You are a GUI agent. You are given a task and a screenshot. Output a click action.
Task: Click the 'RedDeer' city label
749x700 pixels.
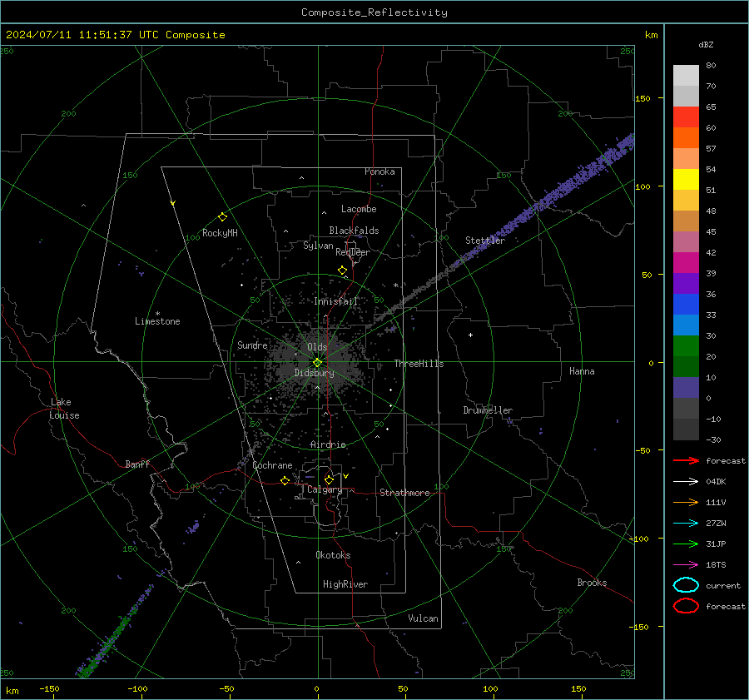click(x=353, y=252)
